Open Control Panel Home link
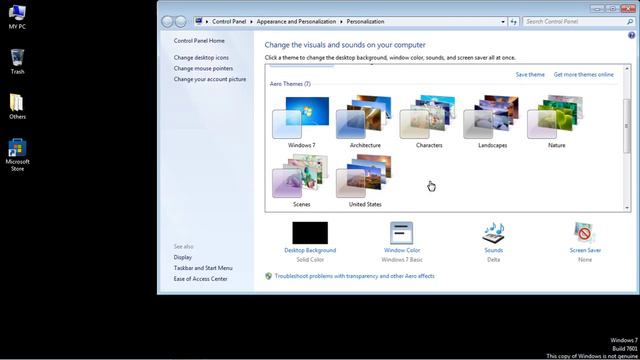 pos(199,41)
